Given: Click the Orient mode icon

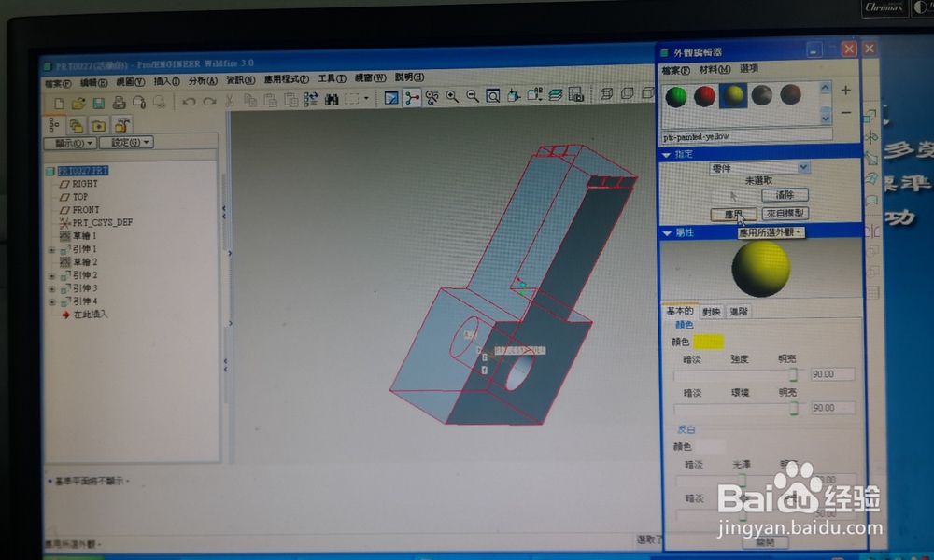Looking at the screenshot, I should tap(432, 97).
